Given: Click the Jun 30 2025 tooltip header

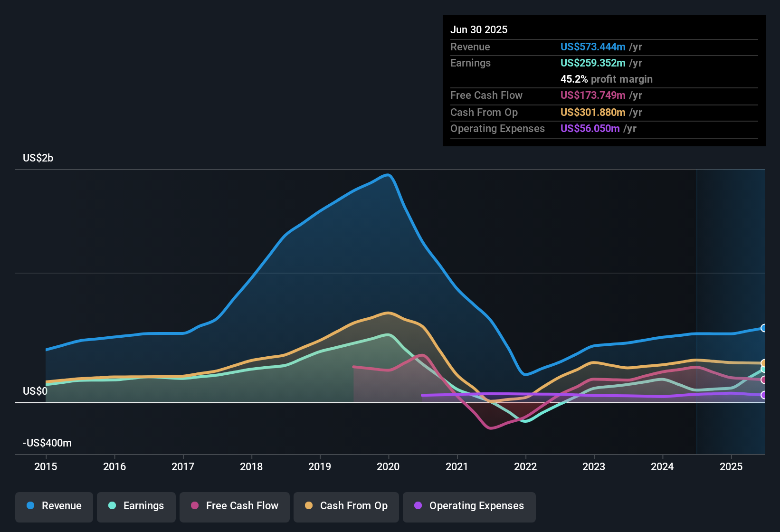Looking at the screenshot, I should pos(479,29).
